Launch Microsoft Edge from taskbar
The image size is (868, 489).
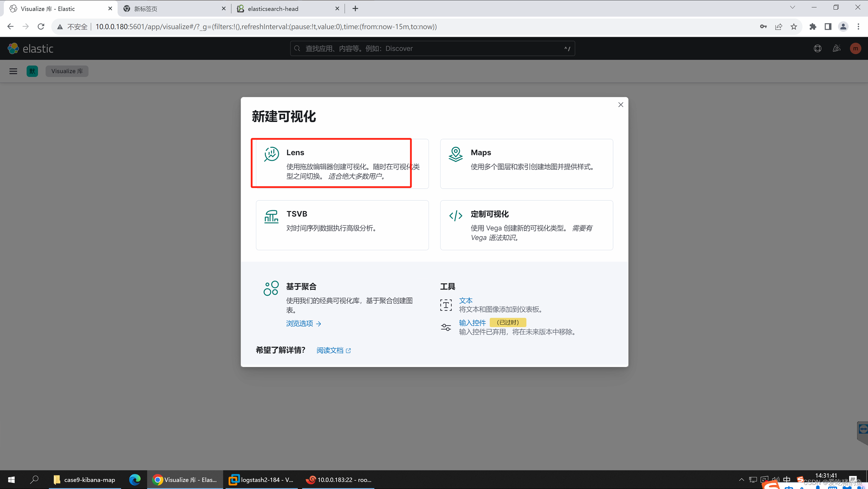(x=134, y=479)
